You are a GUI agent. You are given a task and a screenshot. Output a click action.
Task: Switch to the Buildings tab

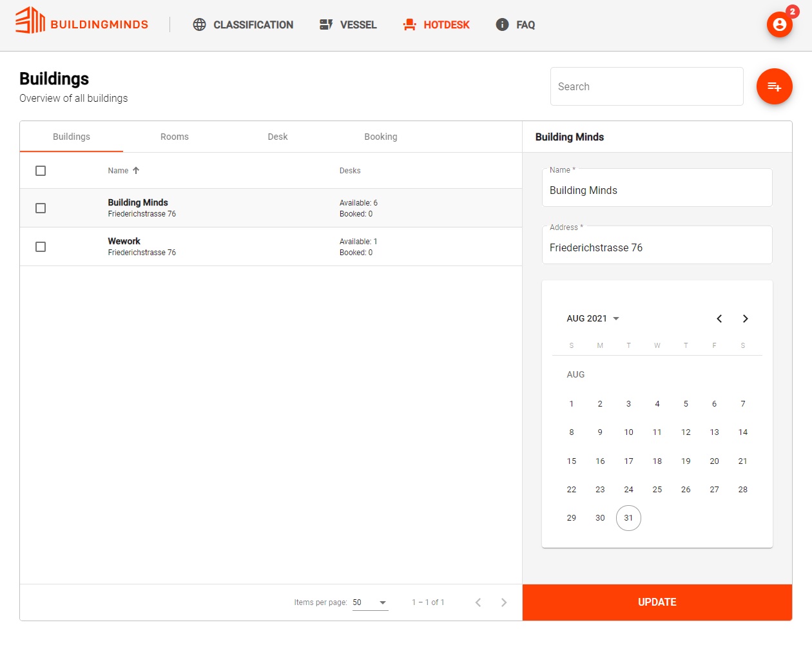pyautogui.click(x=72, y=137)
